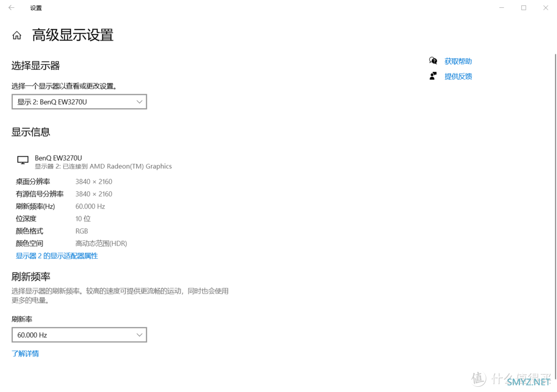Click the 显示信息 heading
The image size is (557, 392).
[31, 132]
